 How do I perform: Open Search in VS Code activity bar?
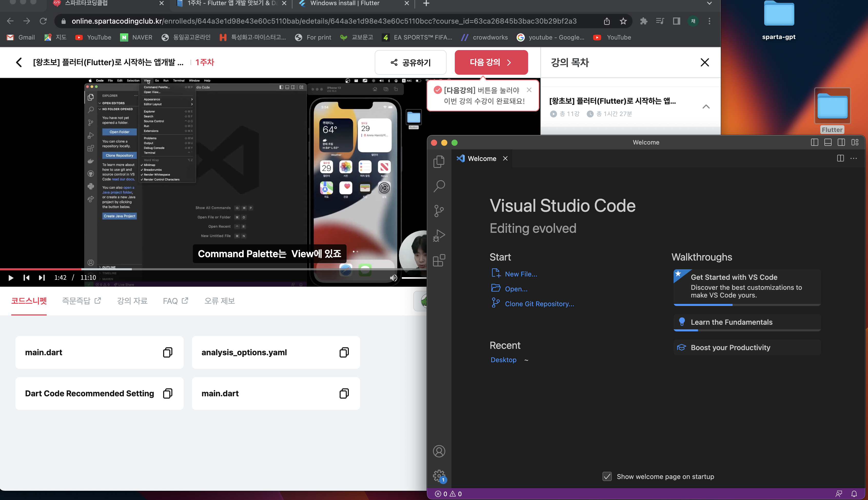coord(439,186)
